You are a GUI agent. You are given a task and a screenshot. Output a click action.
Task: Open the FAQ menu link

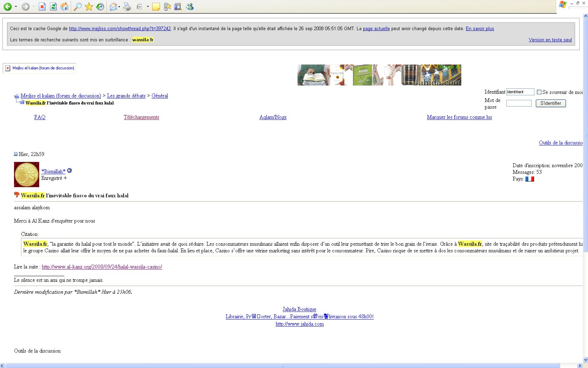(40, 117)
